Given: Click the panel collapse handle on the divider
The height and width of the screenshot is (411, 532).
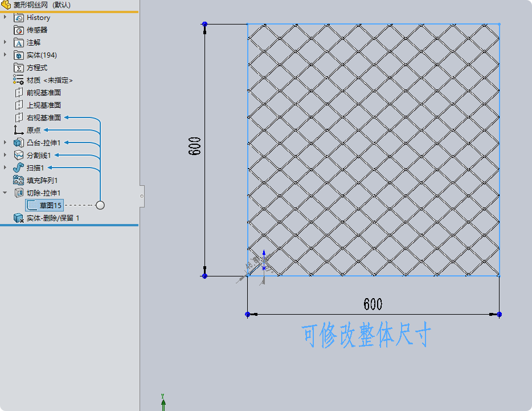Looking at the screenshot, I should pos(142,196).
